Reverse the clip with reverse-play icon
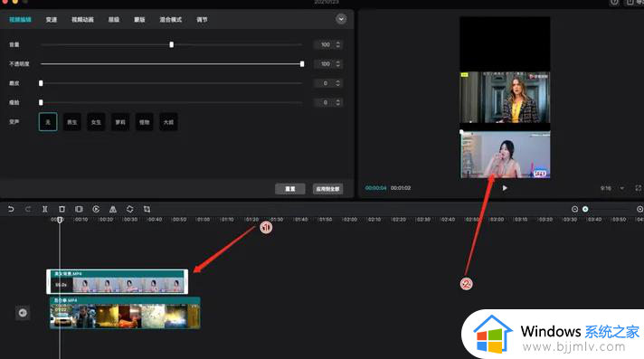Image resolution: width=644 pixels, height=359 pixels. pos(96,209)
